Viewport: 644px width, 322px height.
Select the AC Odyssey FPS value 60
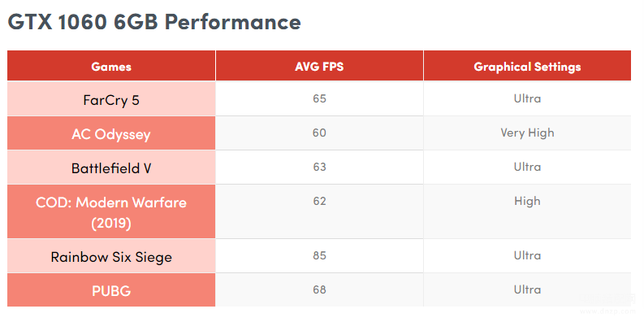pyautogui.click(x=319, y=133)
